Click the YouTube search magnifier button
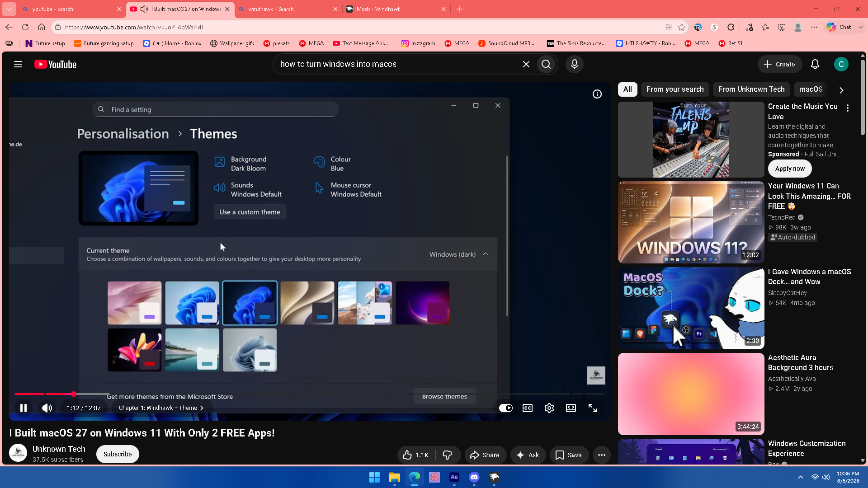Image resolution: width=868 pixels, height=488 pixels. click(546, 64)
